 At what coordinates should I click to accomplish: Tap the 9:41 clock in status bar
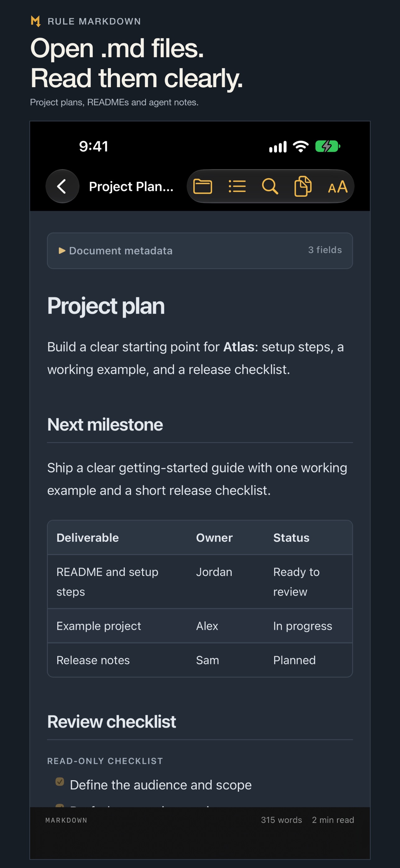[94, 146]
